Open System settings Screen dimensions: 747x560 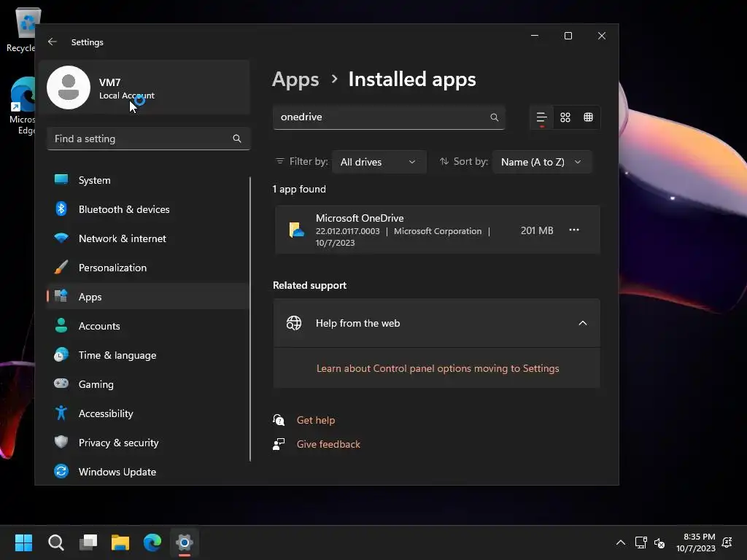tap(147, 180)
